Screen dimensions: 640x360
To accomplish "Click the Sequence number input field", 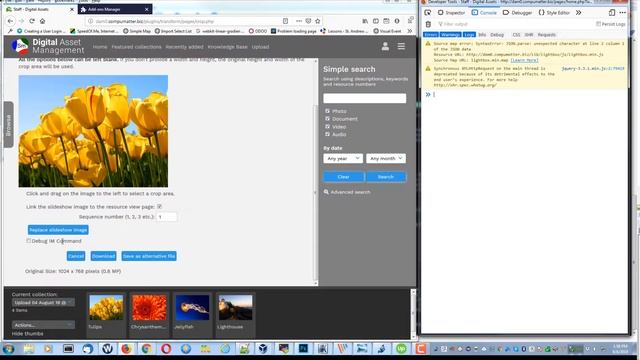I will tap(167, 217).
